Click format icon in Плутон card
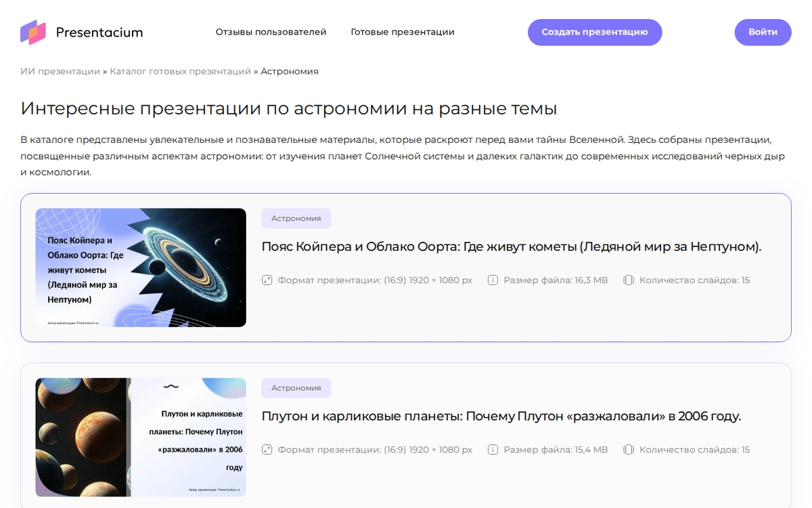812x508 pixels. (x=267, y=449)
